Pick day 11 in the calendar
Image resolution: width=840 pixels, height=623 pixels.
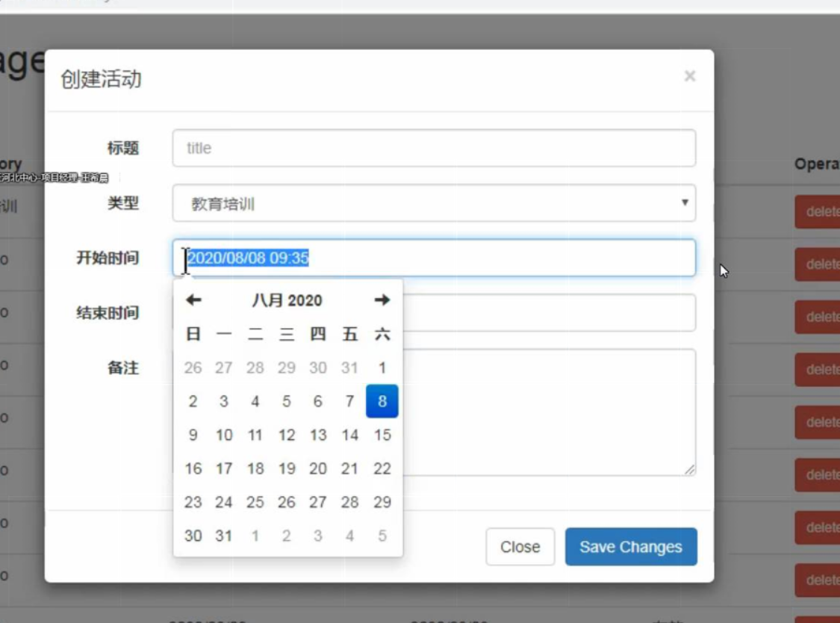(x=255, y=435)
